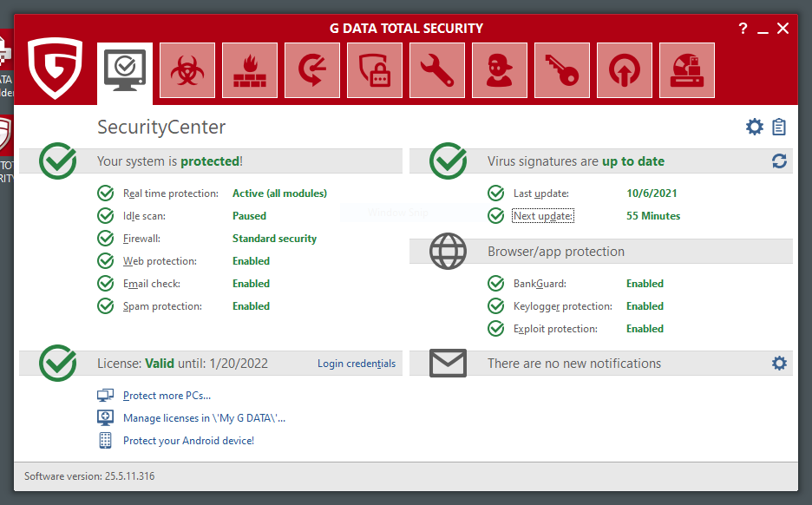The image size is (812, 505).
Task: Open the Encryption key tab
Action: [x=562, y=70]
